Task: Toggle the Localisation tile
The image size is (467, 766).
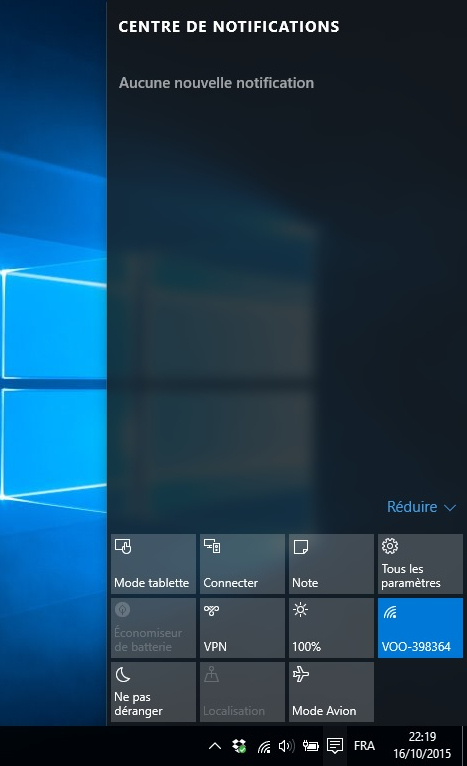Action: (x=242, y=692)
